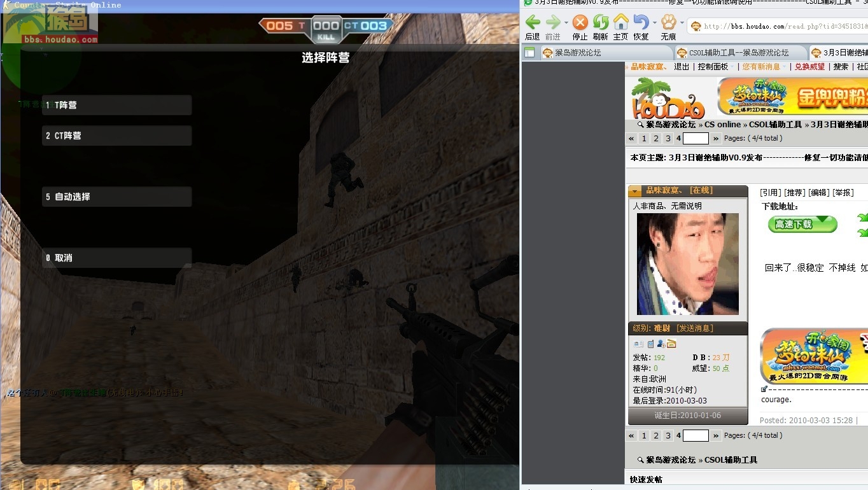Expand the 您有新消息 dropdown arrow

(784, 67)
